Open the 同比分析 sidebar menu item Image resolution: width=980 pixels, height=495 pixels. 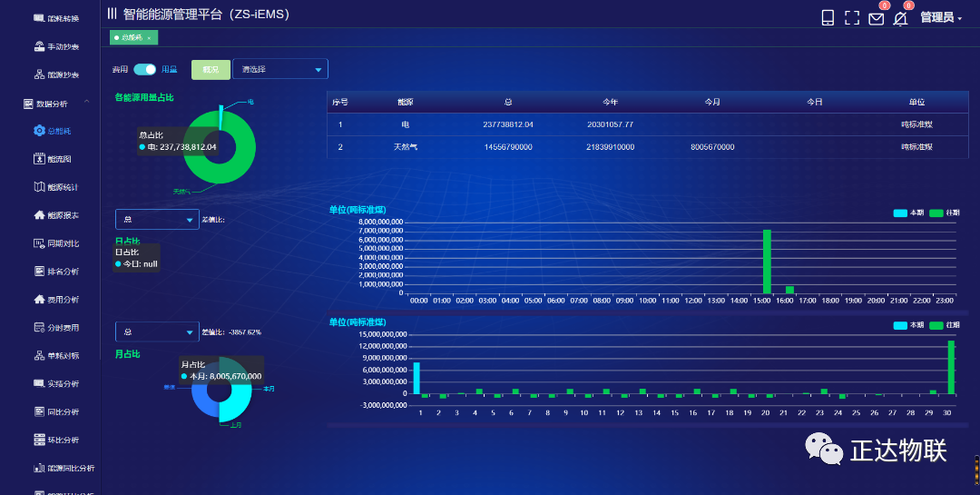[57, 411]
